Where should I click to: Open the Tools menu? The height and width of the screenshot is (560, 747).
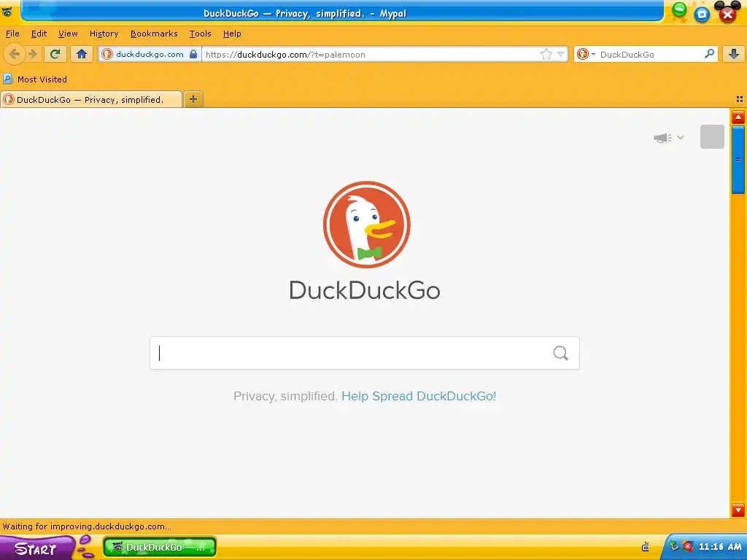pyautogui.click(x=200, y=34)
